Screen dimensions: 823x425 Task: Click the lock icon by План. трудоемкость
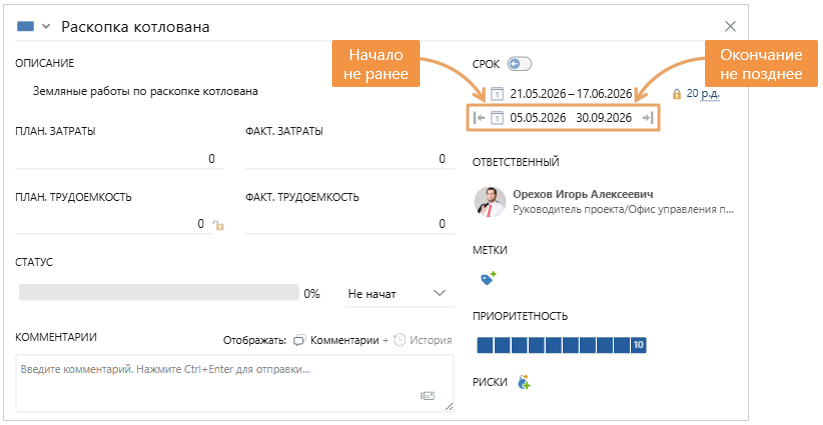coord(218,226)
